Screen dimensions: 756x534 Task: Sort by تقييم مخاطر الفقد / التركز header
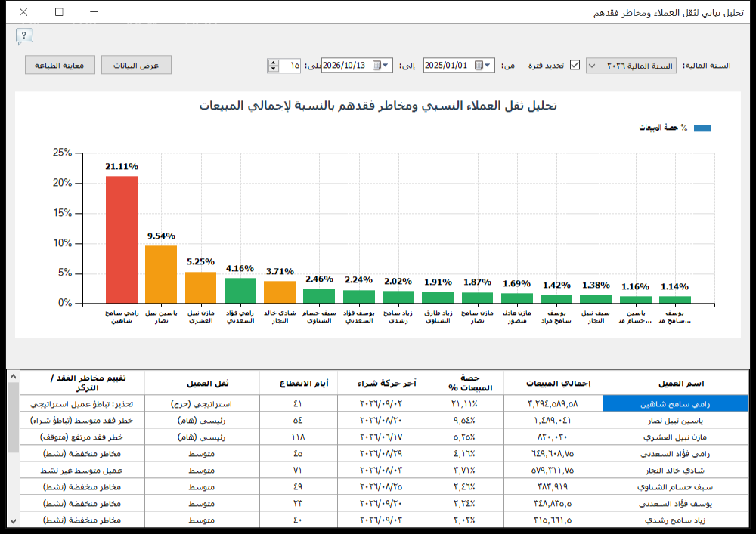coord(82,383)
